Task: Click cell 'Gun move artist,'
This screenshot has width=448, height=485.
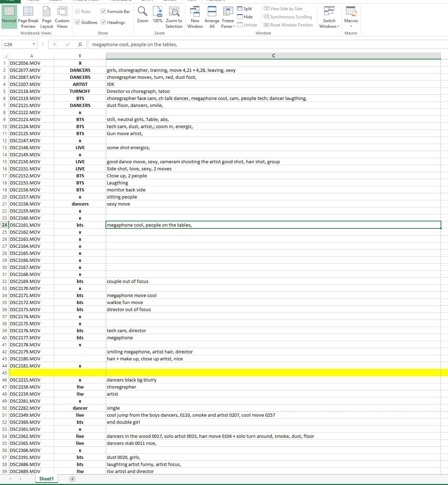Action: click(x=273, y=133)
